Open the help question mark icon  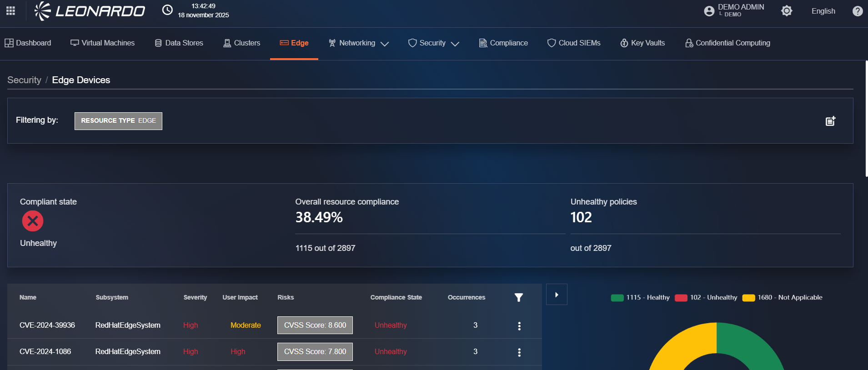[857, 11]
